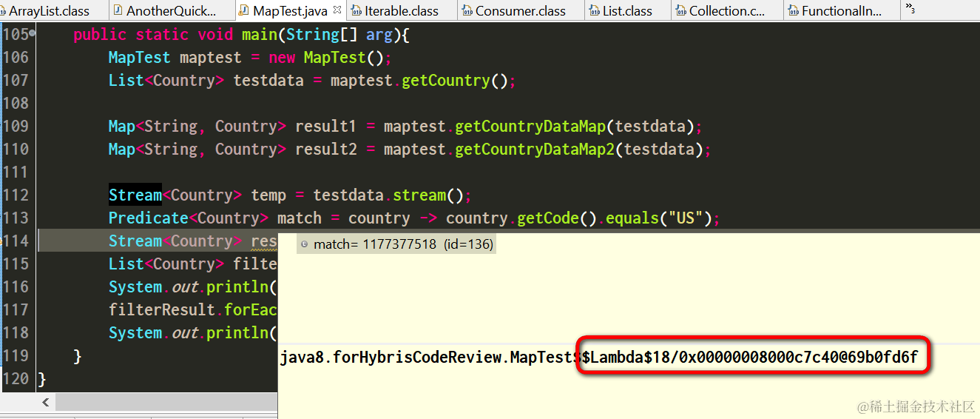The height and width of the screenshot is (419, 980).
Task: Switch to the Iterable.class tab
Action: coord(401,10)
